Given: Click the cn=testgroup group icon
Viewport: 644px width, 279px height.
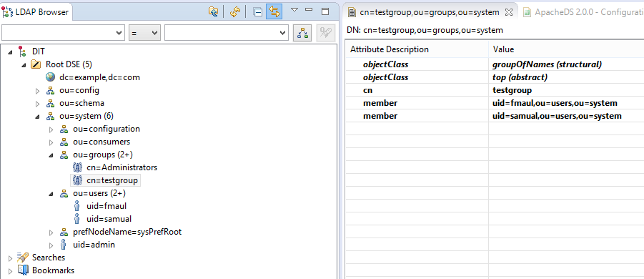Looking at the screenshot, I should coord(77,180).
